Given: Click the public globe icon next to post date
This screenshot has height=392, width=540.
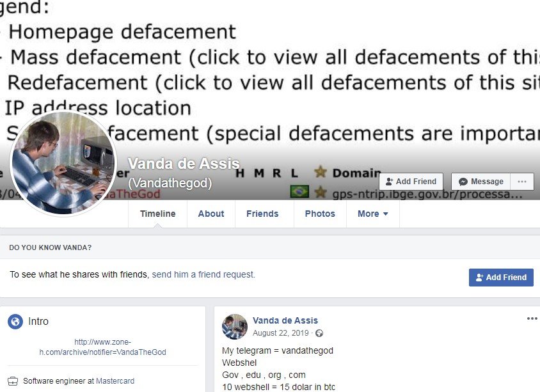Looking at the screenshot, I should [x=319, y=333].
